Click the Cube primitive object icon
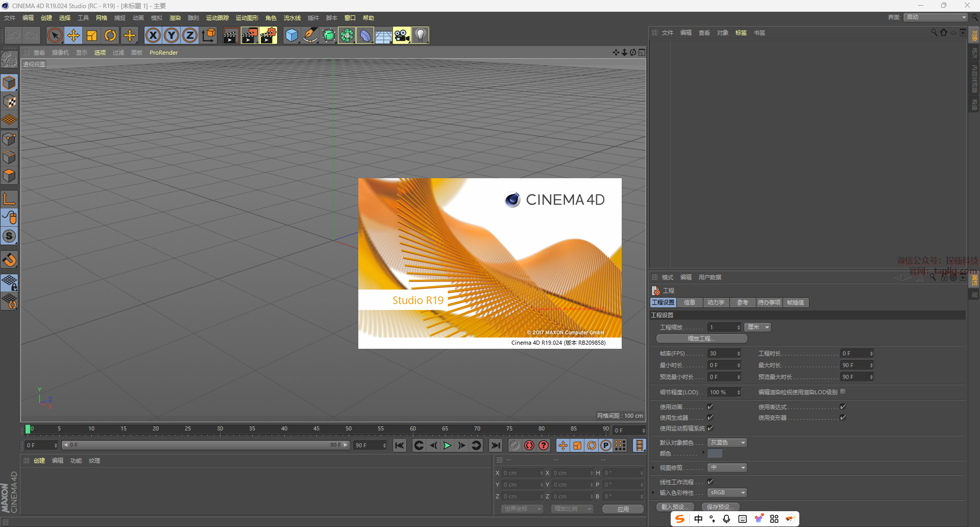Screen dimensions: 980x527 (x=291, y=35)
